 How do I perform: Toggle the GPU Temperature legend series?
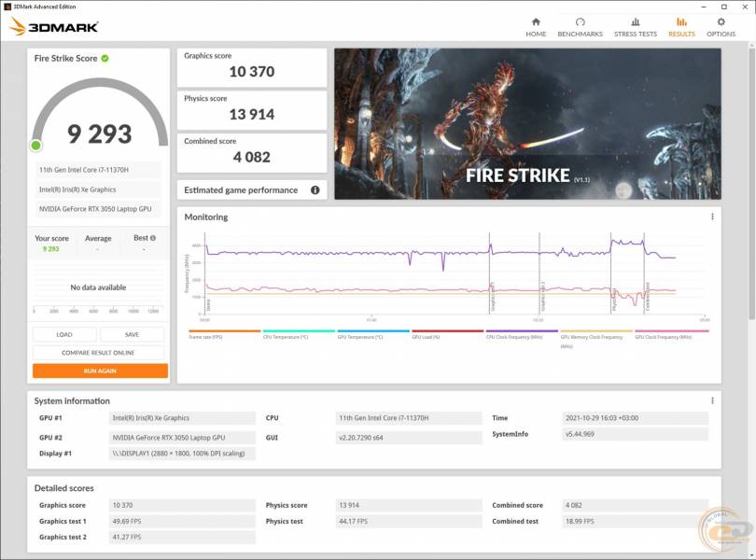tap(373, 334)
